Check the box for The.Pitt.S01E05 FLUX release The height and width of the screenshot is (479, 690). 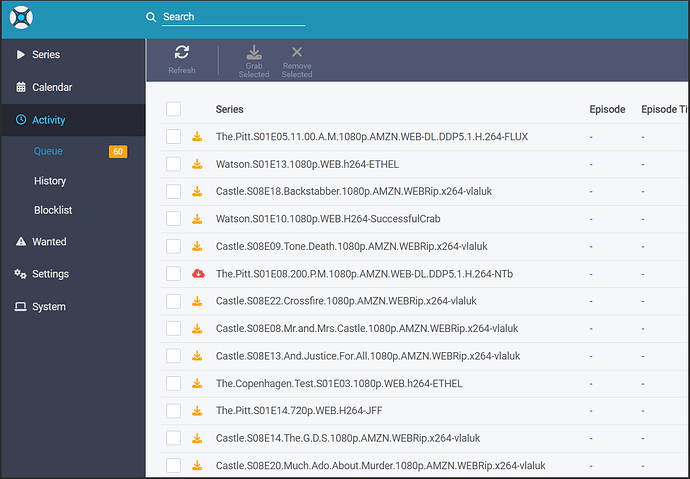click(x=174, y=136)
